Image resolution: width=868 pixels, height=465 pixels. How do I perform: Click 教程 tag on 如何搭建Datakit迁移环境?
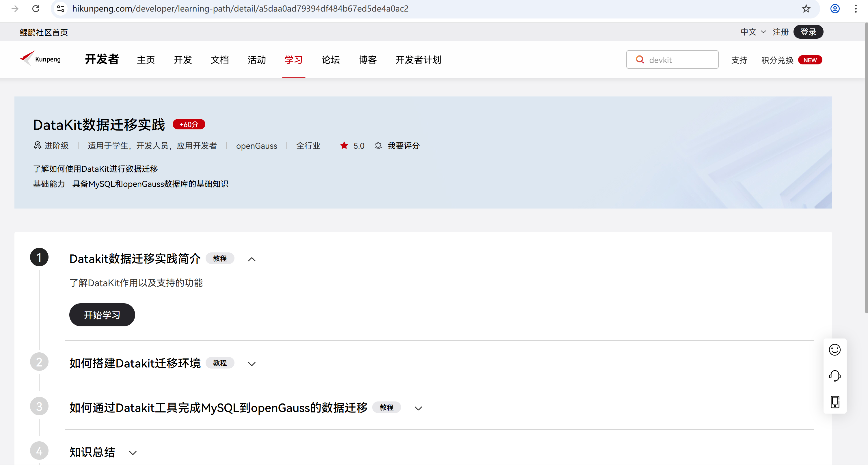pyautogui.click(x=220, y=363)
